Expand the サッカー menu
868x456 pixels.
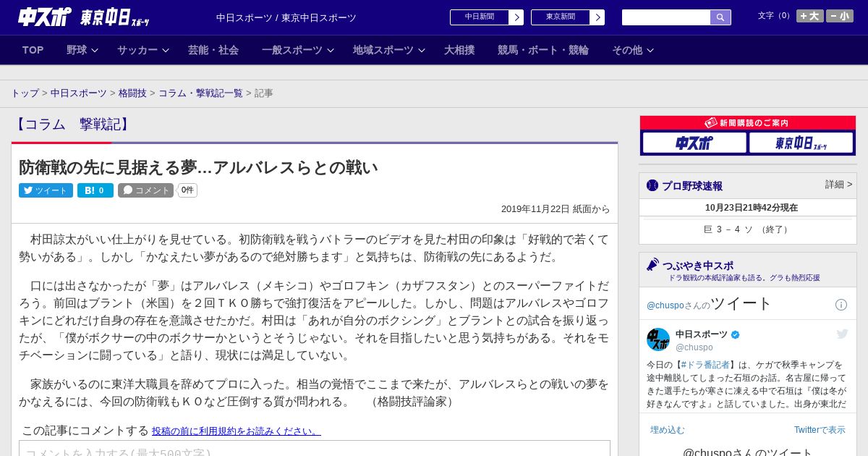[143, 50]
